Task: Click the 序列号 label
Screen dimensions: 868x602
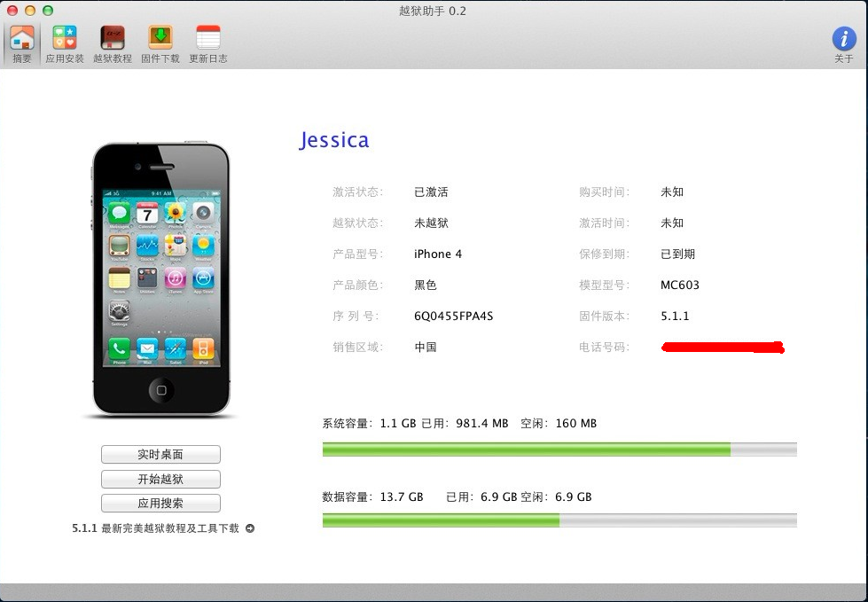Action: coord(356,316)
